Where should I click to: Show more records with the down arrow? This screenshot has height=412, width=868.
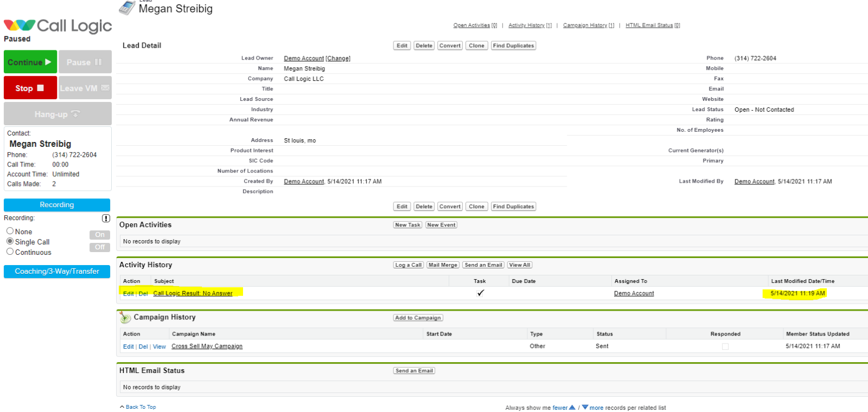[x=585, y=408]
